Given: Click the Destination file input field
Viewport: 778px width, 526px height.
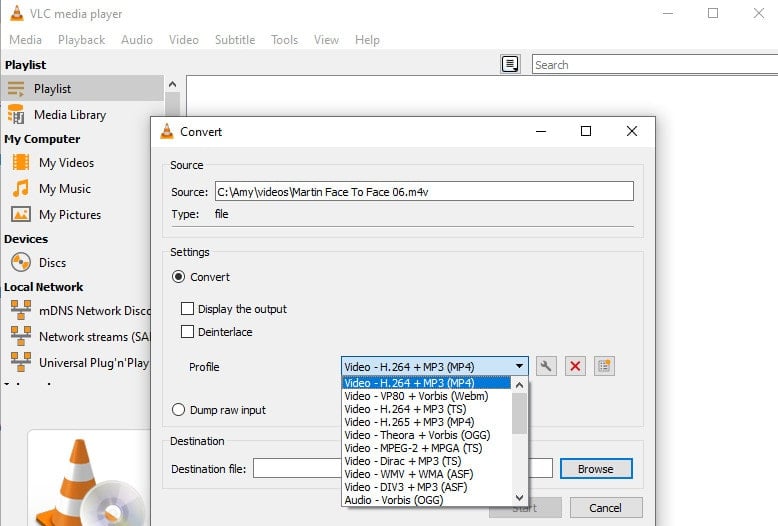Looking at the screenshot, I should 402,468.
